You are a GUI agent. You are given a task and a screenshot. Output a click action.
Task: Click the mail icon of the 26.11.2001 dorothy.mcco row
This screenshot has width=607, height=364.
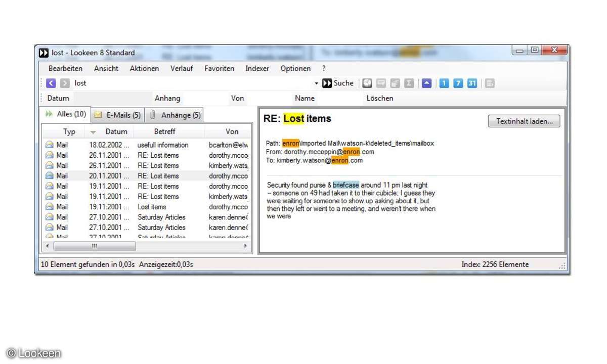[50, 155]
